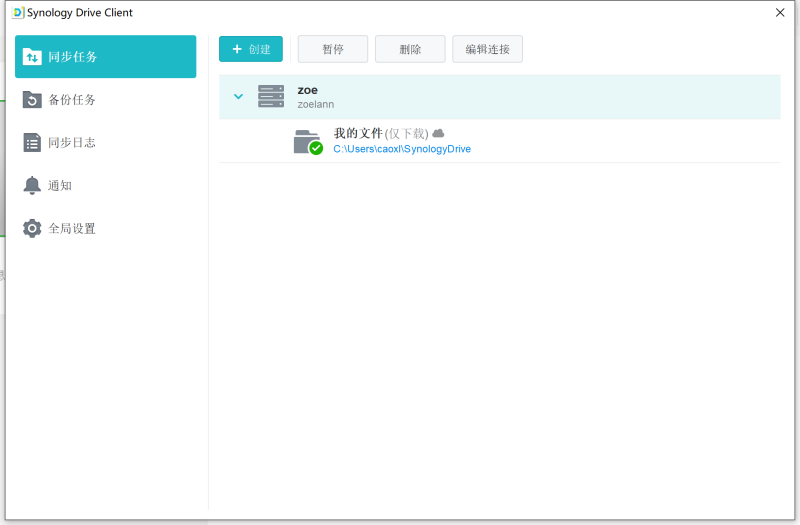Image resolution: width=800 pixels, height=525 pixels.
Task: Click the cloud icon next to 我的文件
Action: pyautogui.click(x=438, y=134)
